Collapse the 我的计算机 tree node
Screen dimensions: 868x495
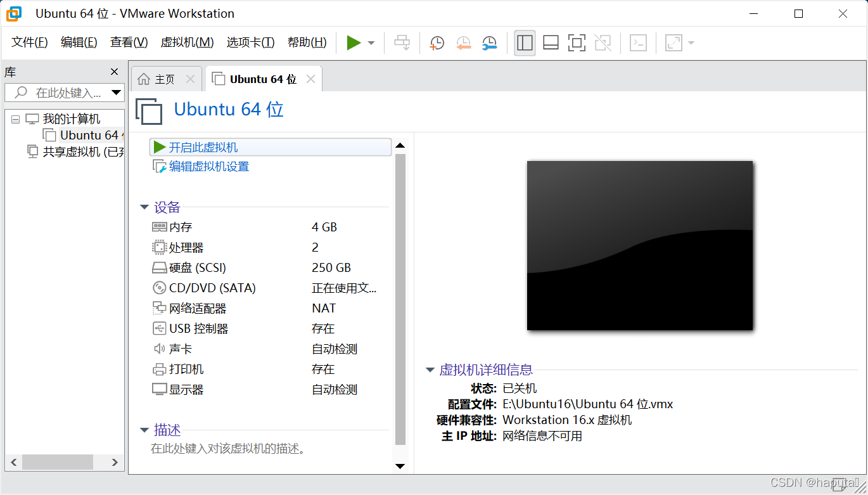coord(15,119)
